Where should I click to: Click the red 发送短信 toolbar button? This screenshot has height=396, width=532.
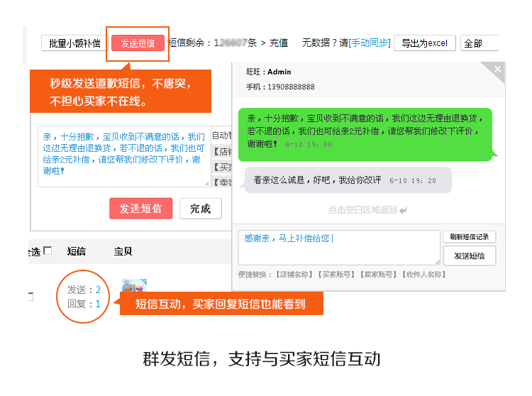coord(138,43)
